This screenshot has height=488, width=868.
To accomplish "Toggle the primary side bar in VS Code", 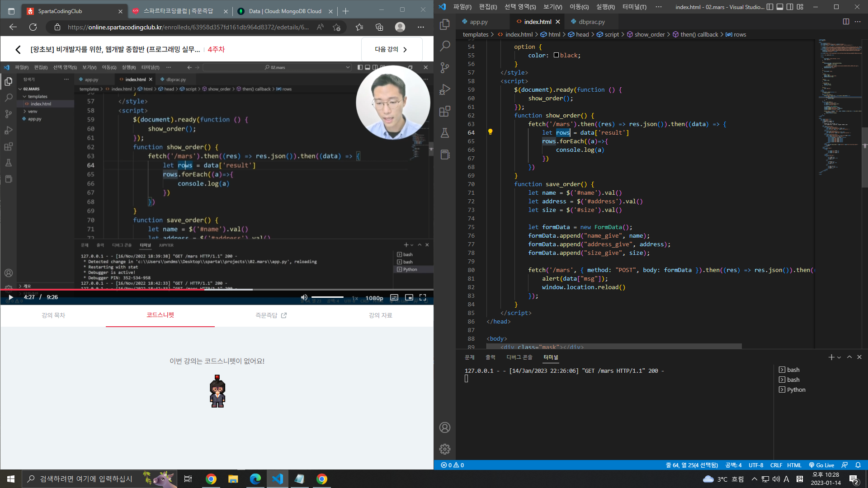I will [x=770, y=7].
